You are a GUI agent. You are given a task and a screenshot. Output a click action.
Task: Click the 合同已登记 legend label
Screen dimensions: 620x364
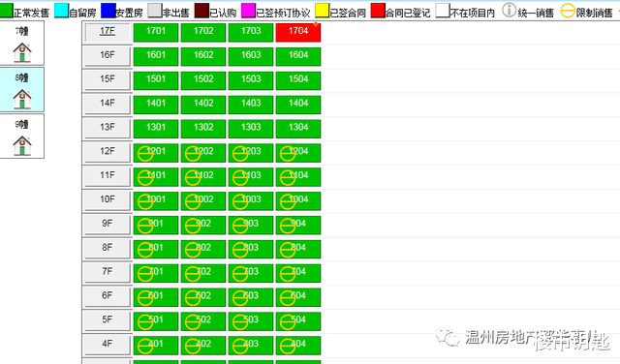click(x=408, y=13)
